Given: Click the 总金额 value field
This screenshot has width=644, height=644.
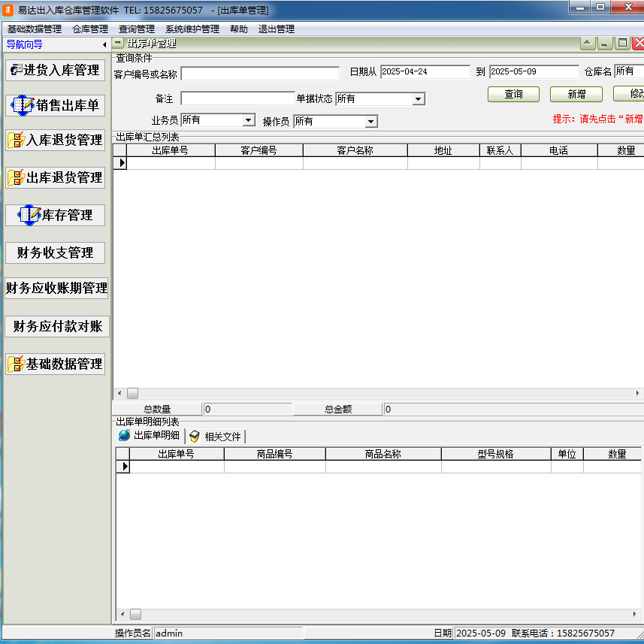Looking at the screenshot, I should pyautogui.click(x=514, y=409).
